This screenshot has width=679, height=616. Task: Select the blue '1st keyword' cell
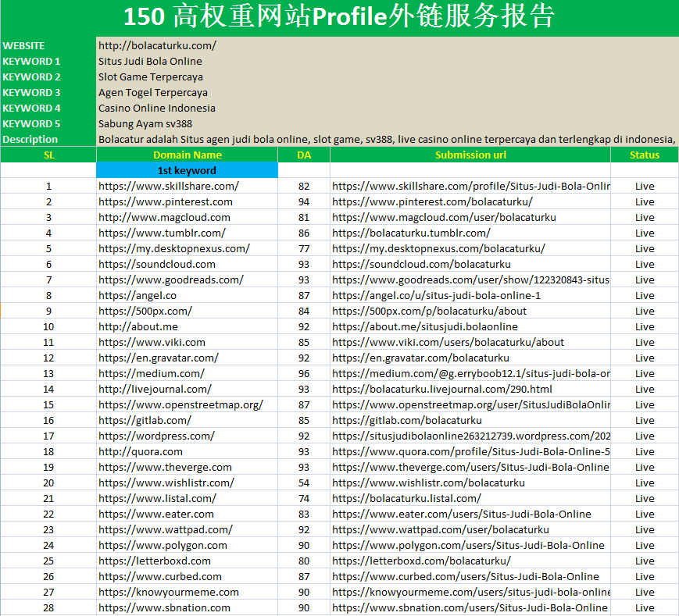(x=187, y=170)
